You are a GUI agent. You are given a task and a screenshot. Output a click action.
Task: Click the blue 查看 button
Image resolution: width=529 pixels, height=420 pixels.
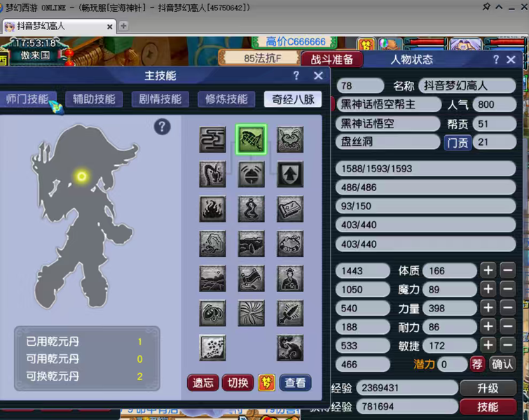click(295, 383)
